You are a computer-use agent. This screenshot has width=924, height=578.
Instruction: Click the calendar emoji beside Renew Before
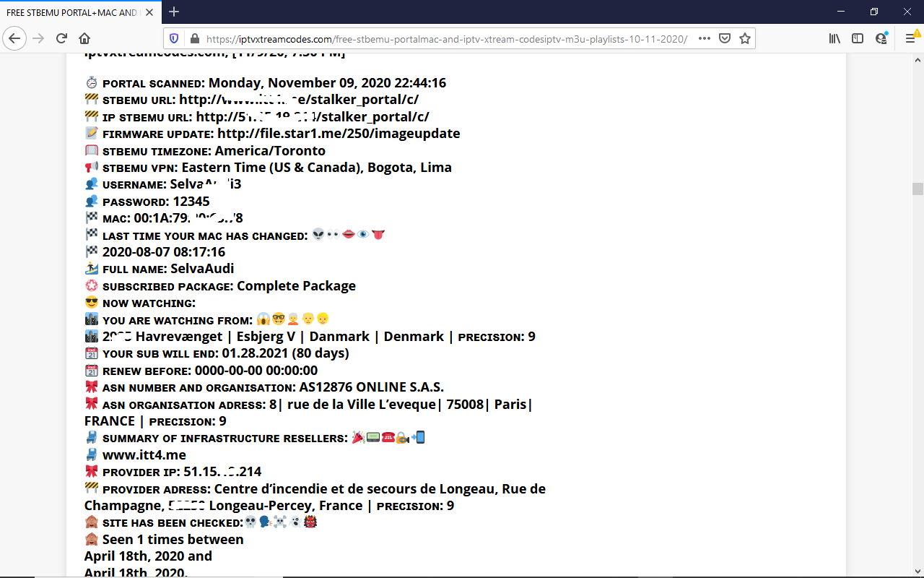tap(92, 371)
